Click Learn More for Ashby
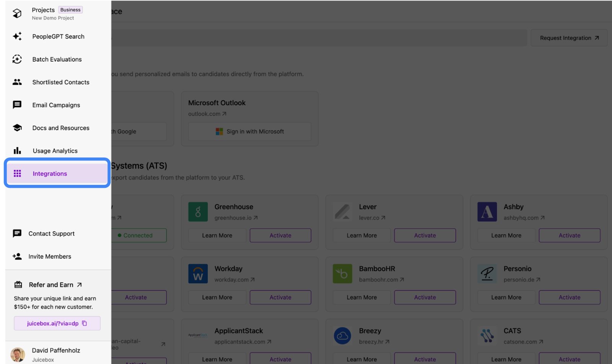Screen dimensions: 612x364 506,236
